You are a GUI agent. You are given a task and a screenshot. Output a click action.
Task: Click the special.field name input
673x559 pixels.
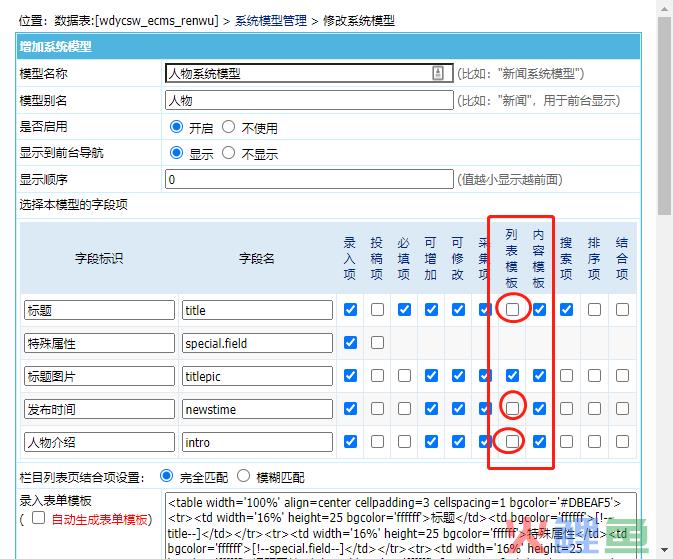click(258, 343)
